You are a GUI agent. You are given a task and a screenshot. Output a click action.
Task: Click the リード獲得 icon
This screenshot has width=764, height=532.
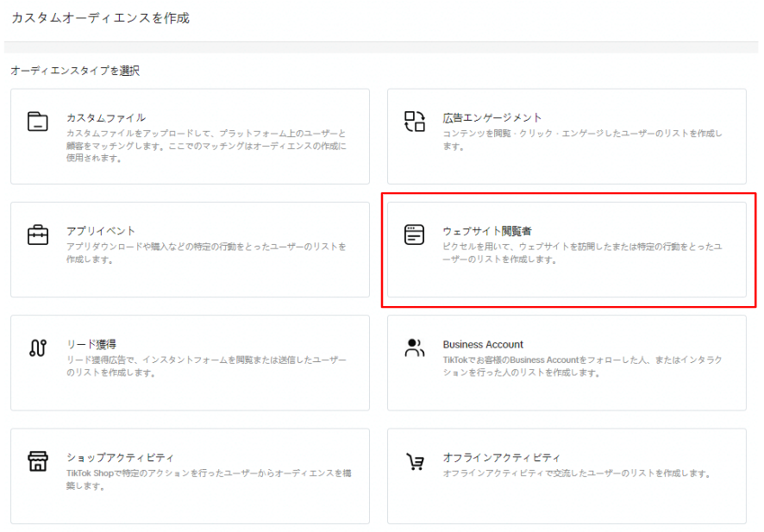tap(38, 348)
